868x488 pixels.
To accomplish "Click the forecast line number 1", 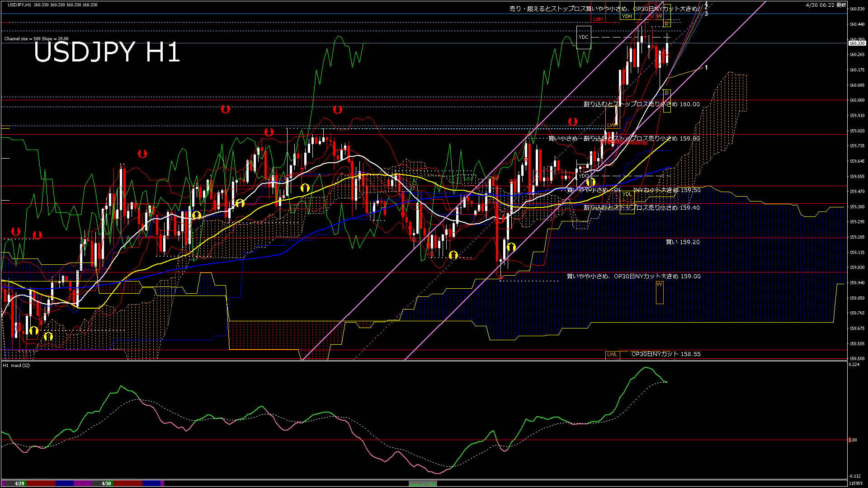I will (x=706, y=67).
